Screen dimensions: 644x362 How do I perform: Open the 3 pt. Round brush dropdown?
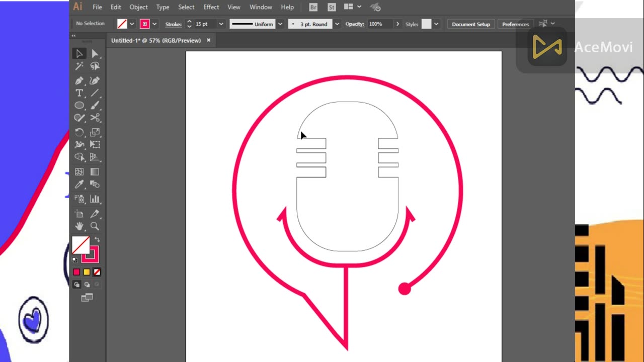pos(337,24)
